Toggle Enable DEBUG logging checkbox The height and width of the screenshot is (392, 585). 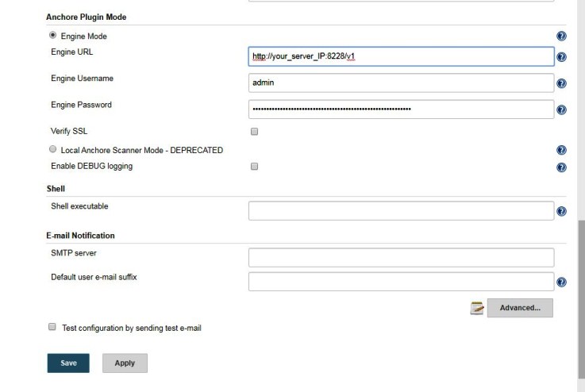254,167
